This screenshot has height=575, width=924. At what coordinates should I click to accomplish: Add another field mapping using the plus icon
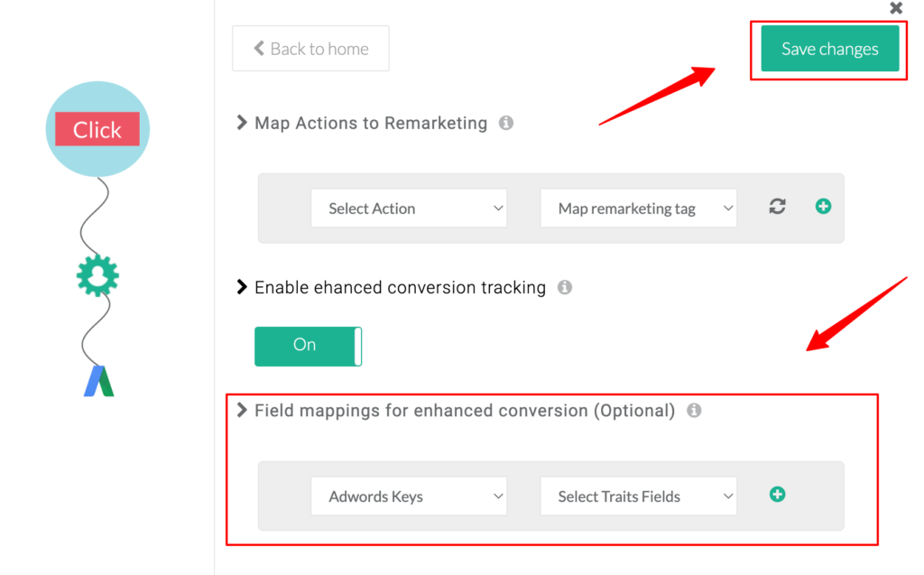tap(777, 494)
